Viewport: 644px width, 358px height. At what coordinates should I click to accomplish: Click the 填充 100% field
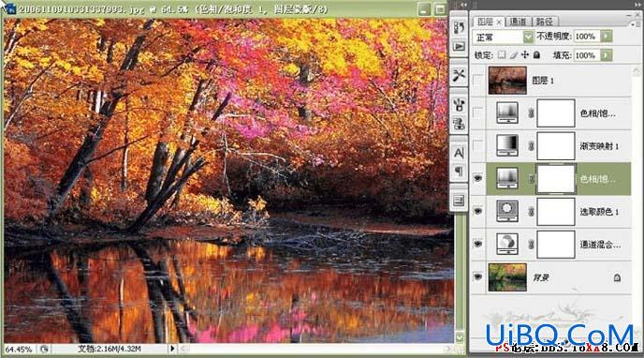click(x=587, y=54)
